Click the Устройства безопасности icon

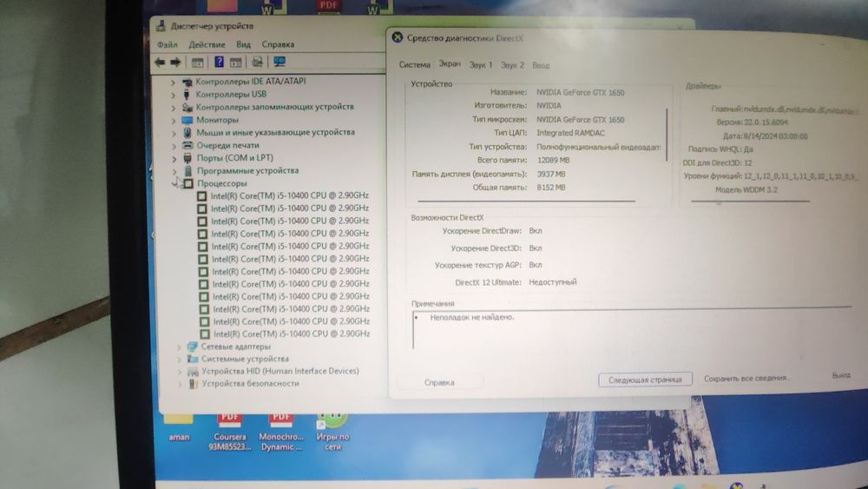tap(194, 383)
